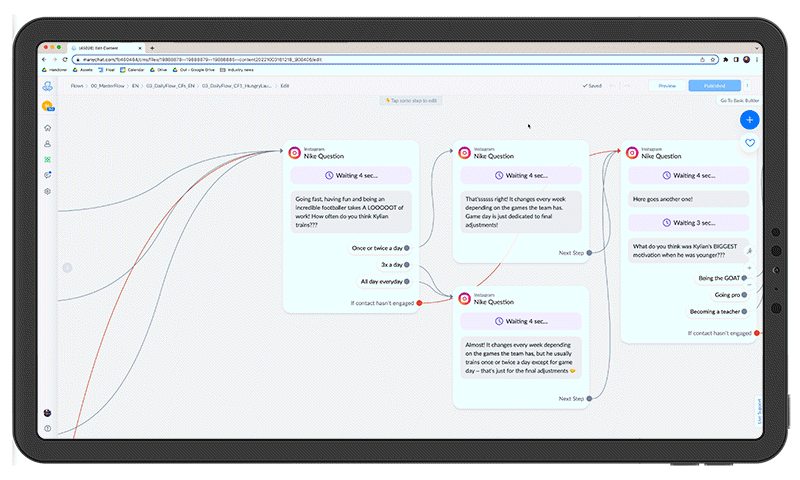Select the That'ssssss right! message block
Viewport: 800px width, 480px height.
521,212
